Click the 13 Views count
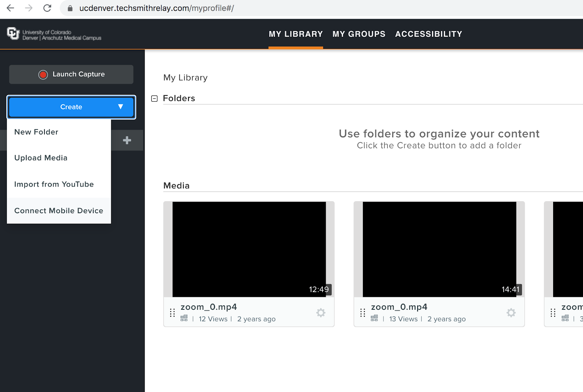 [403, 319]
